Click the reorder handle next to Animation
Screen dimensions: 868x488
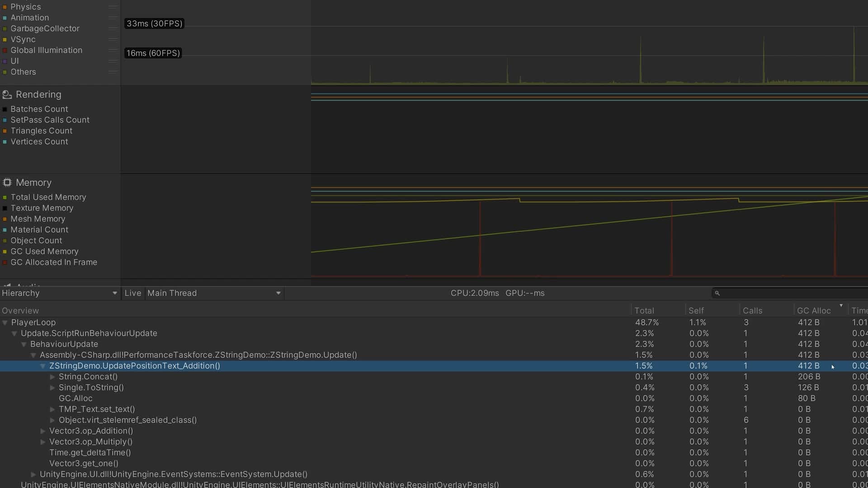(x=113, y=17)
